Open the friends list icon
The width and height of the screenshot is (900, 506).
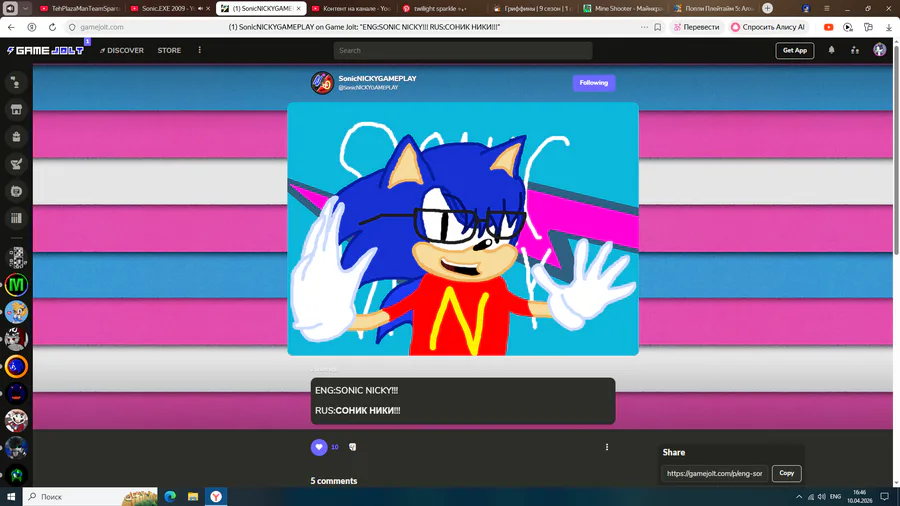pyautogui.click(x=855, y=50)
